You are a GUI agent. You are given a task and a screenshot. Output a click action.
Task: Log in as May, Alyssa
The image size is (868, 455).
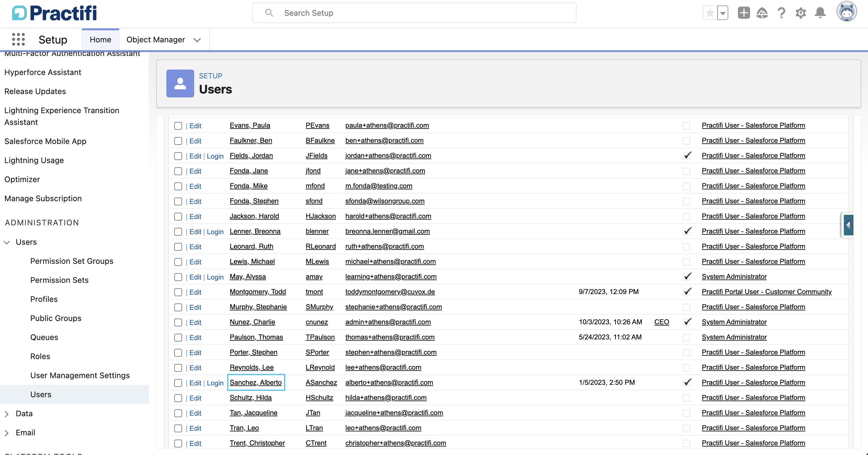coord(215,277)
